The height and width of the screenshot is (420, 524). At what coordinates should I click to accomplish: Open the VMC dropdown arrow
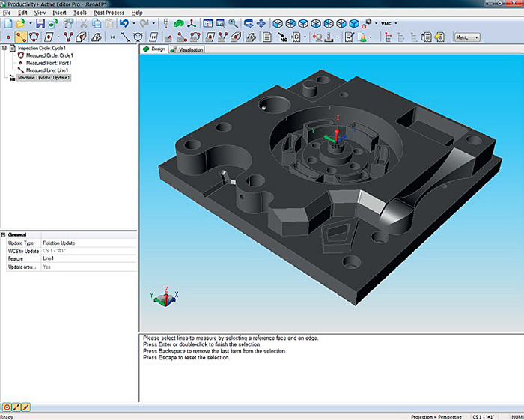[x=396, y=23]
